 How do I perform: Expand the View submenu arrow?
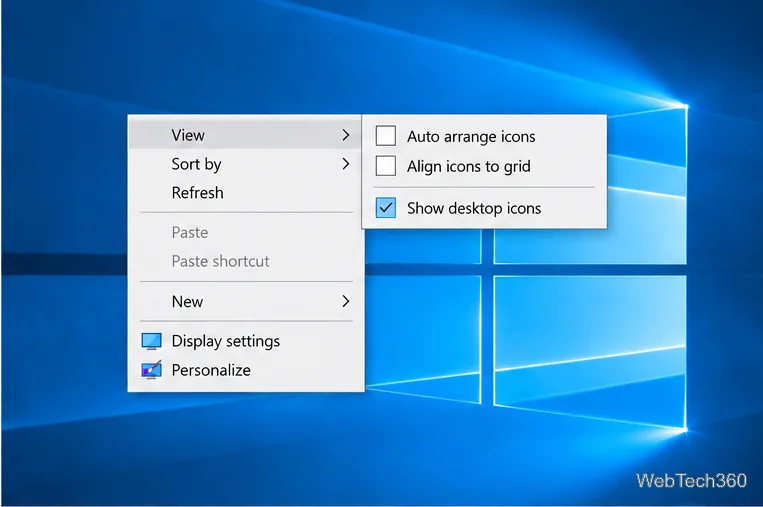coord(345,135)
